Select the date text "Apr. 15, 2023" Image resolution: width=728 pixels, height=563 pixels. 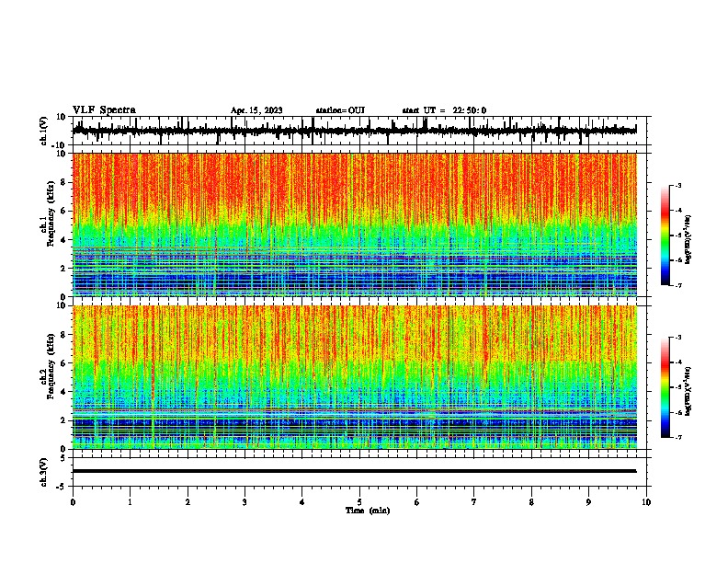256,110
